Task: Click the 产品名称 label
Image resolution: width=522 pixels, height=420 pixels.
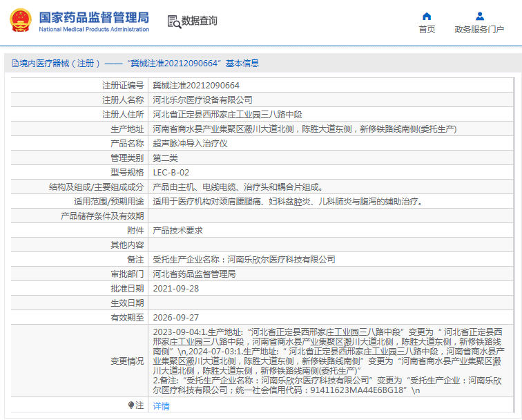Action: 127,144
